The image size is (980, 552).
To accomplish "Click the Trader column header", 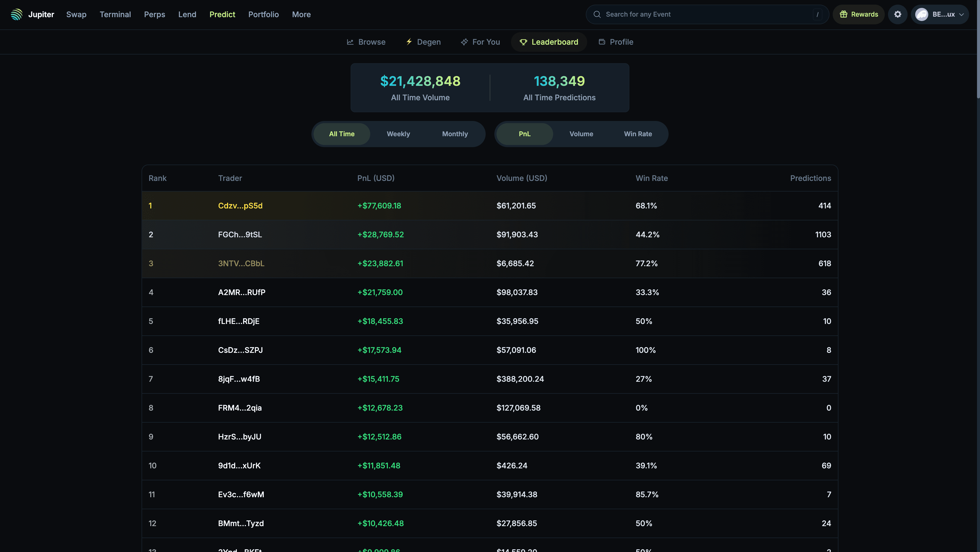I will click(x=230, y=178).
